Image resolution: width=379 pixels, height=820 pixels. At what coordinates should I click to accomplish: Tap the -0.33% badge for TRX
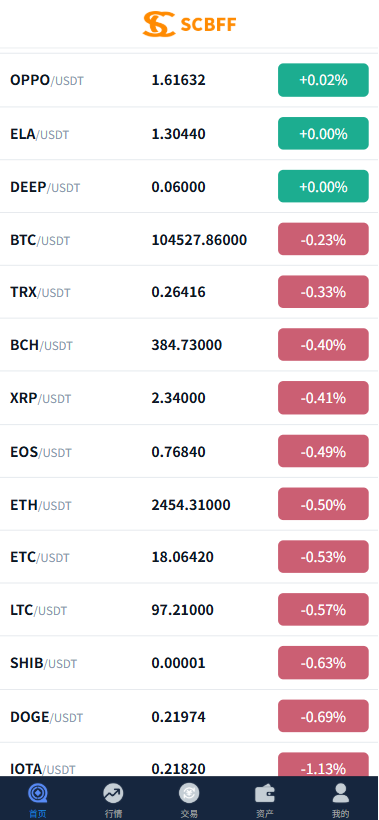click(323, 292)
